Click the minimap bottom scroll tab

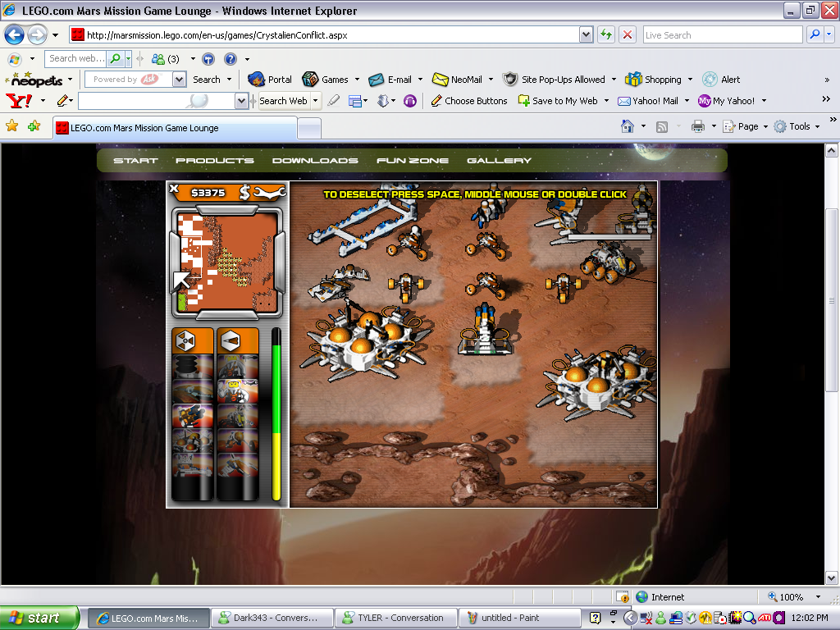227,314
